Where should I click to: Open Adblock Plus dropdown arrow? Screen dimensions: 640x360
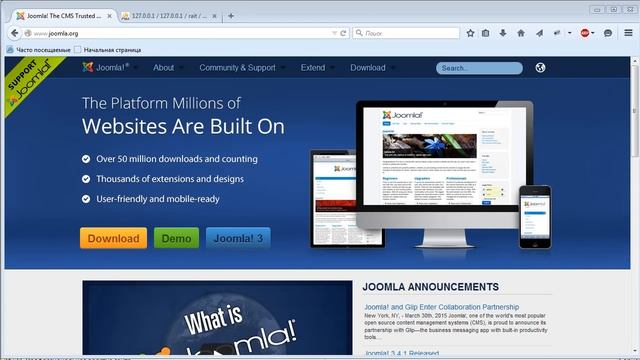tap(593, 33)
